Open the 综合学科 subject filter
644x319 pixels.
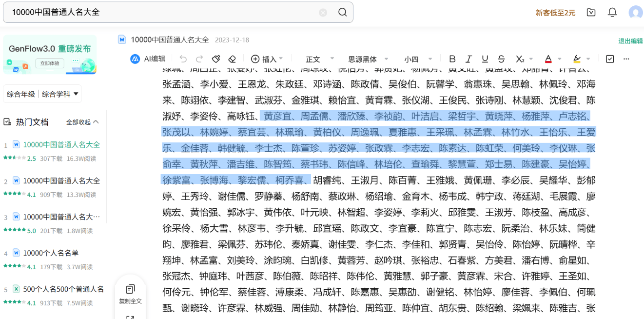coord(60,94)
